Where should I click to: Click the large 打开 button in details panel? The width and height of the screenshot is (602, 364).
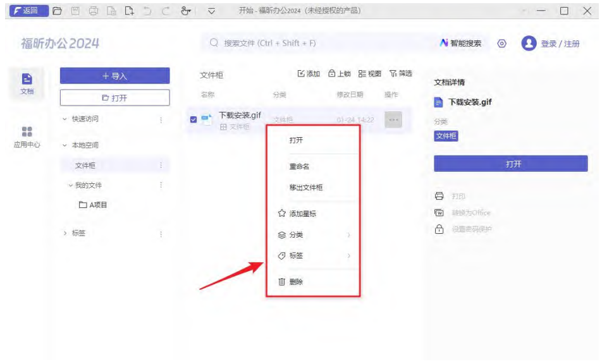511,164
